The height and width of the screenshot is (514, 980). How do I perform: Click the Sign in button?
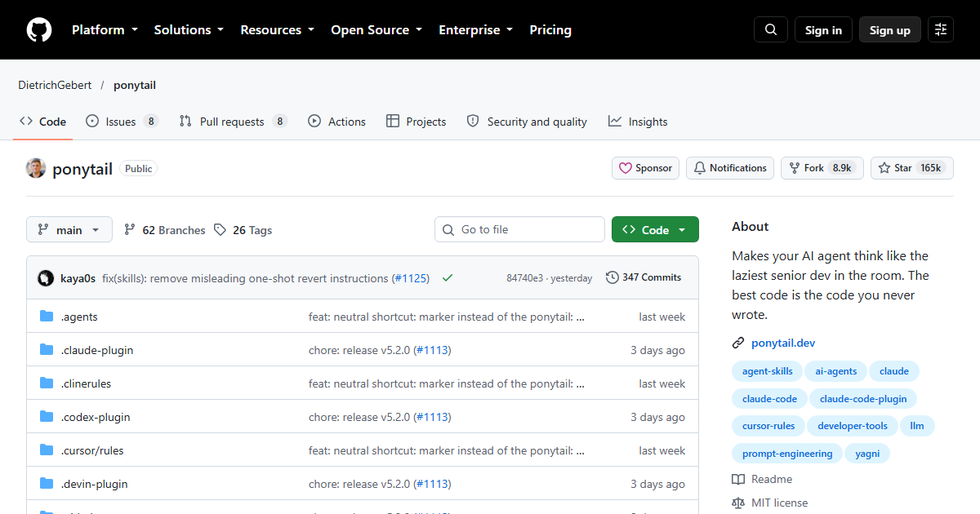[823, 30]
